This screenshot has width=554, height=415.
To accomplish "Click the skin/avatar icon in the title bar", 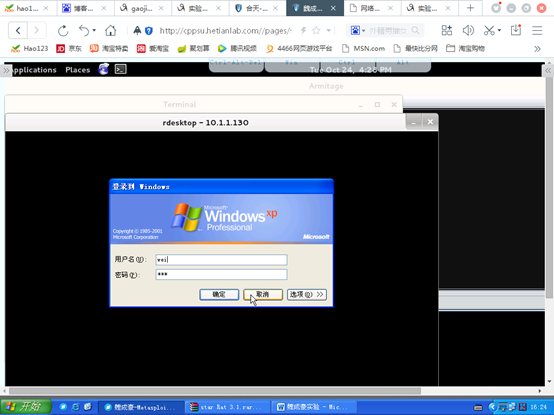I will 496,8.
